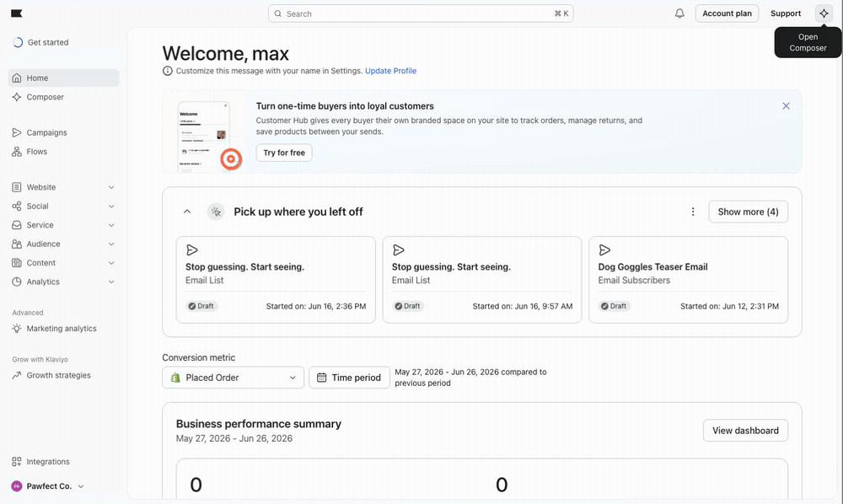Go to Home in the sidebar
This screenshot has width=843, height=504.
coord(63,78)
